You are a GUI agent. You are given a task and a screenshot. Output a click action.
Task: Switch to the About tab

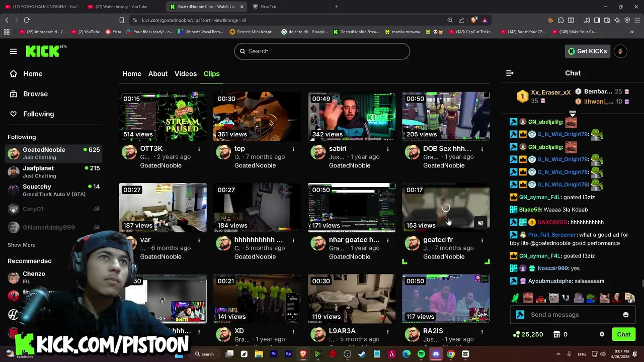pyautogui.click(x=158, y=74)
